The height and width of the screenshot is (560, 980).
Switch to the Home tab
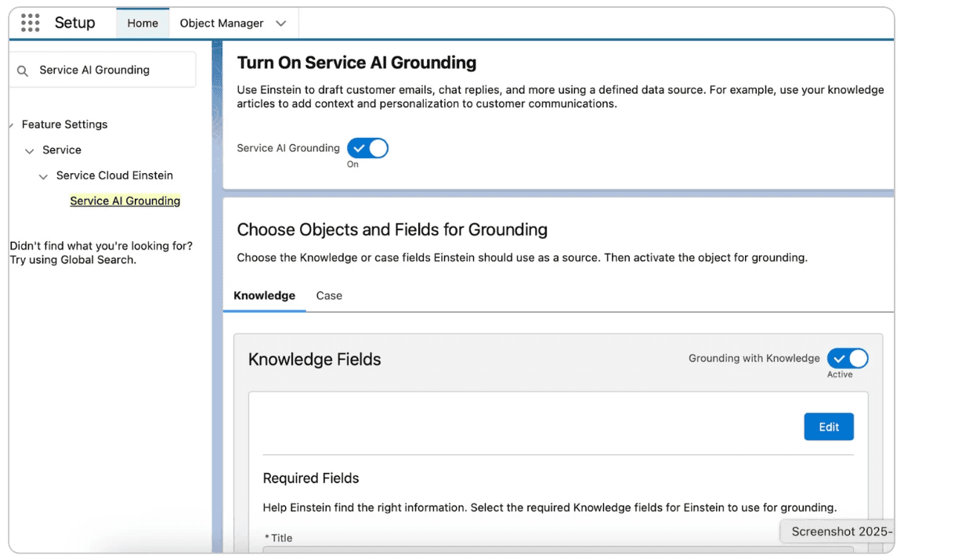point(143,23)
